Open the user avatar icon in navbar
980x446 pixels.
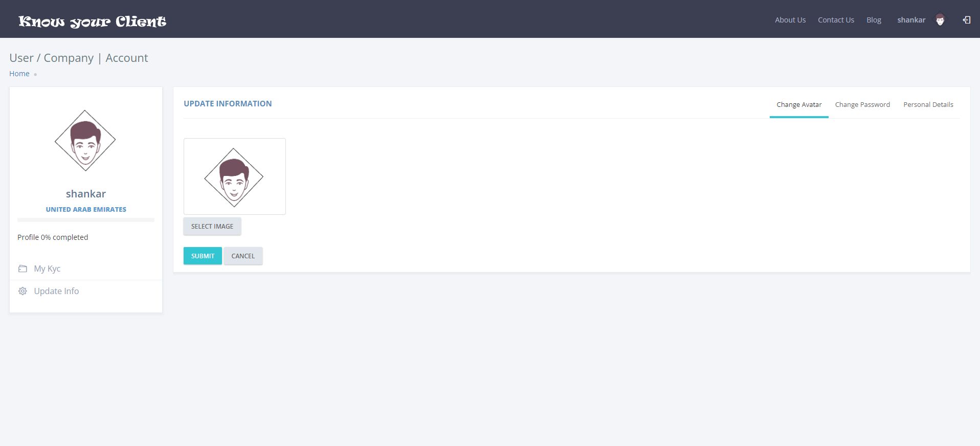pos(940,20)
